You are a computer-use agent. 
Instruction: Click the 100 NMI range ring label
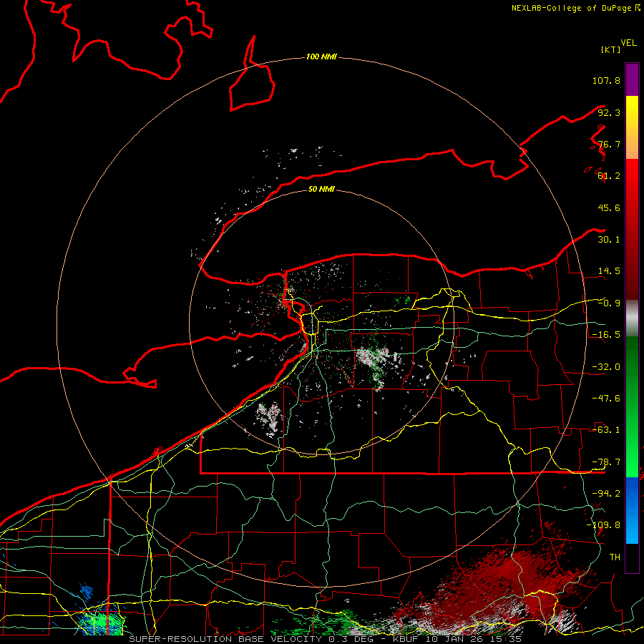point(321,57)
